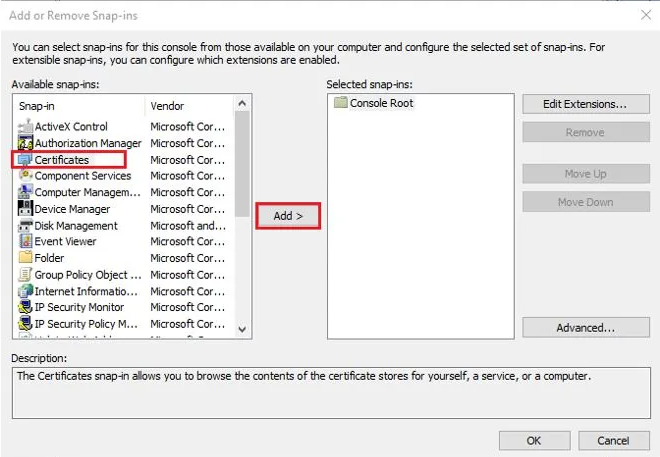
Task: Click the Move Down button
Action: point(586,202)
